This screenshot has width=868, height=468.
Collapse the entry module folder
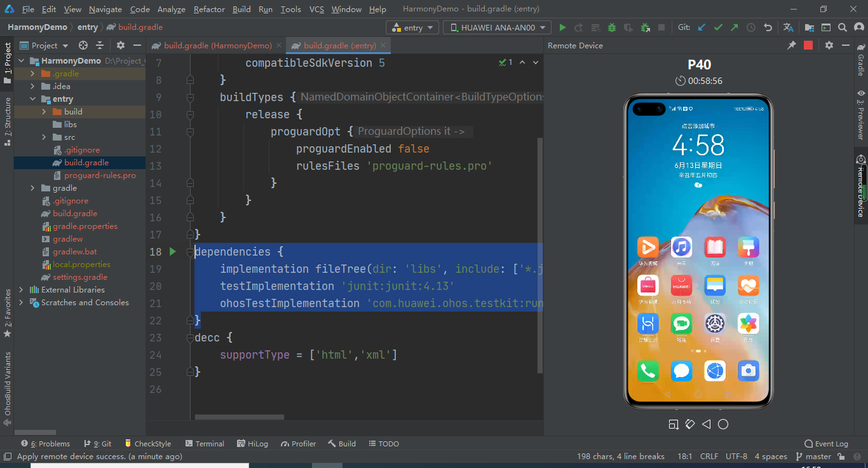pos(33,99)
